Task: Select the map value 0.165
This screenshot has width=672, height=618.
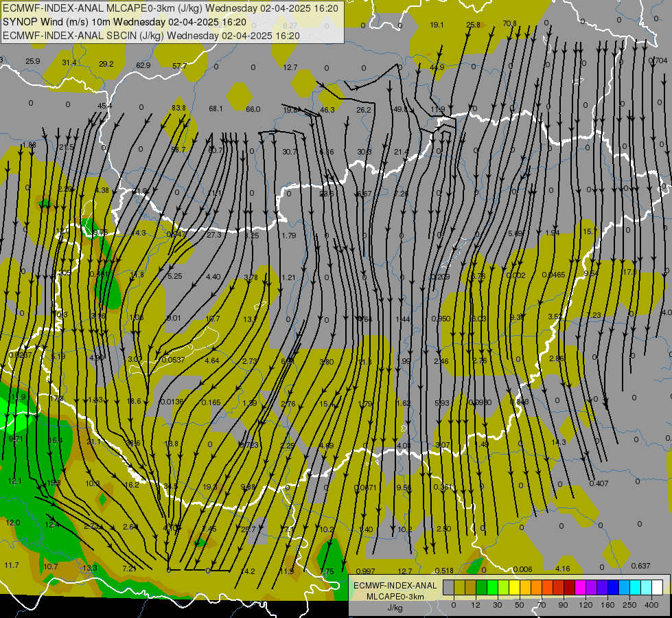Action: pos(211,402)
